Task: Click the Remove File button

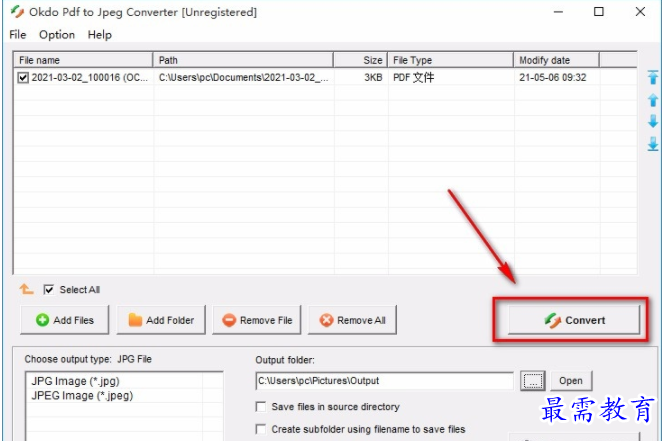Action: coord(257,320)
